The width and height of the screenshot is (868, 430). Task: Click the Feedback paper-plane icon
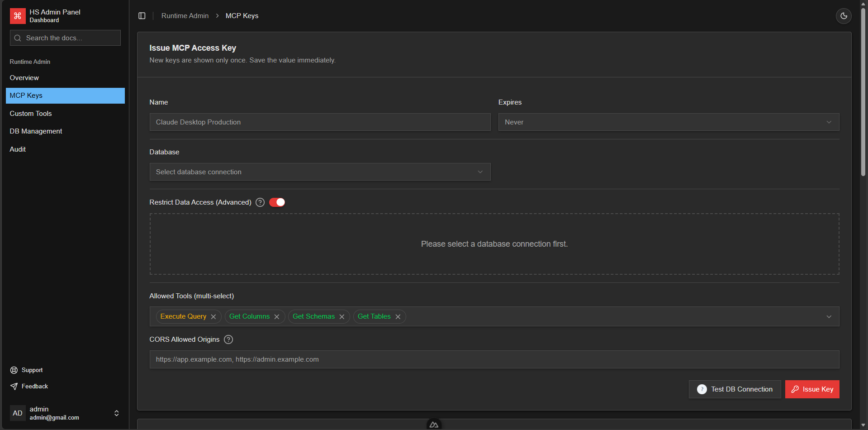[14, 387]
